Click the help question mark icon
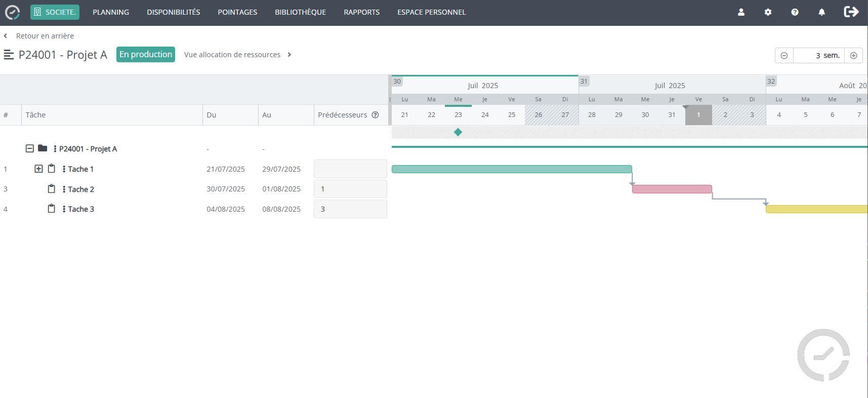Viewport: 868px width, 398px height. click(x=795, y=12)
